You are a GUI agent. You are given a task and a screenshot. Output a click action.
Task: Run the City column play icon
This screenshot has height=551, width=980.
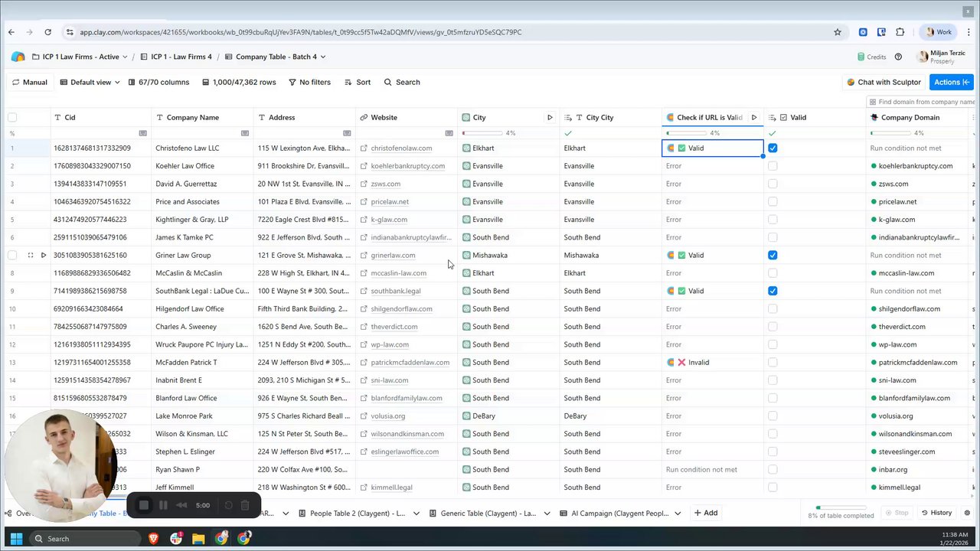coord(550,117)
